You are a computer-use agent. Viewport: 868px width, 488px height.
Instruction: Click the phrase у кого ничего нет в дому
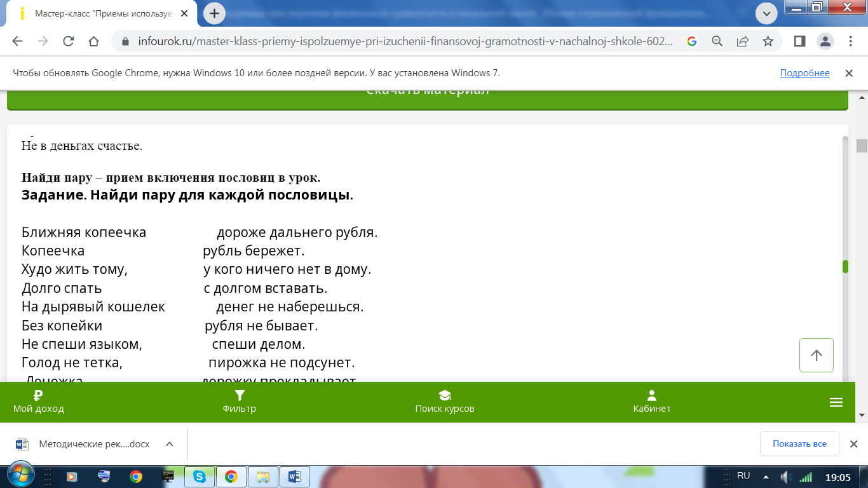(287, 269)
